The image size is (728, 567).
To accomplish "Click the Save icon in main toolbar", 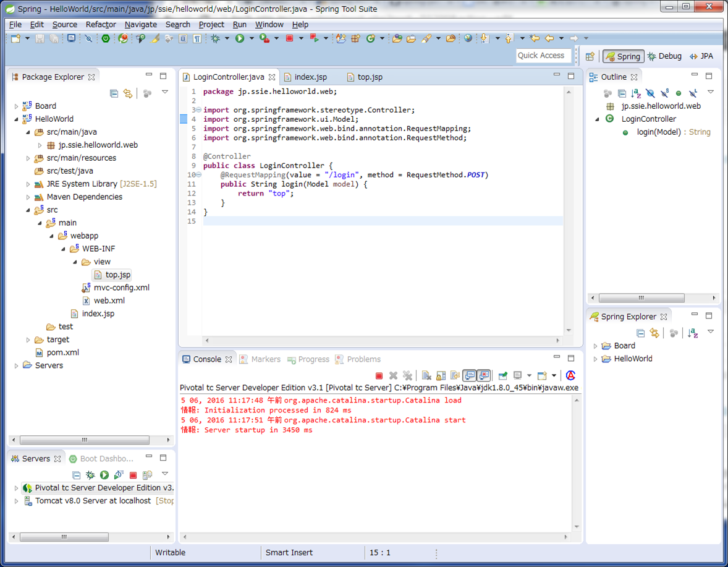I will (x=40, y=39).
